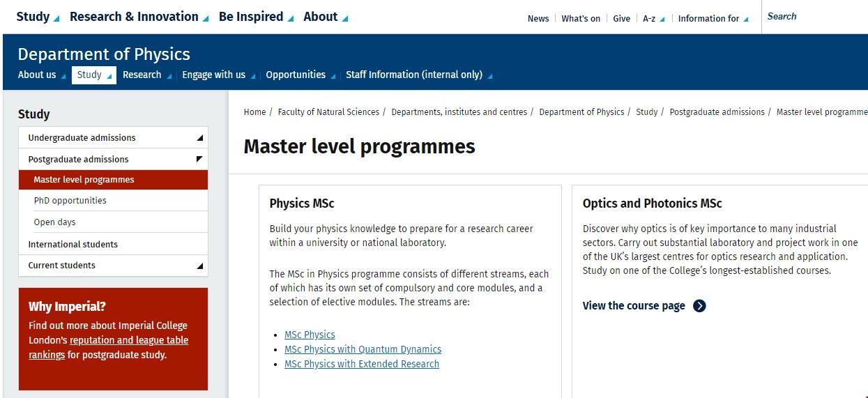Screen dimensions: 868x398
Task: Click the Search input field
Action: pos(812,17)
